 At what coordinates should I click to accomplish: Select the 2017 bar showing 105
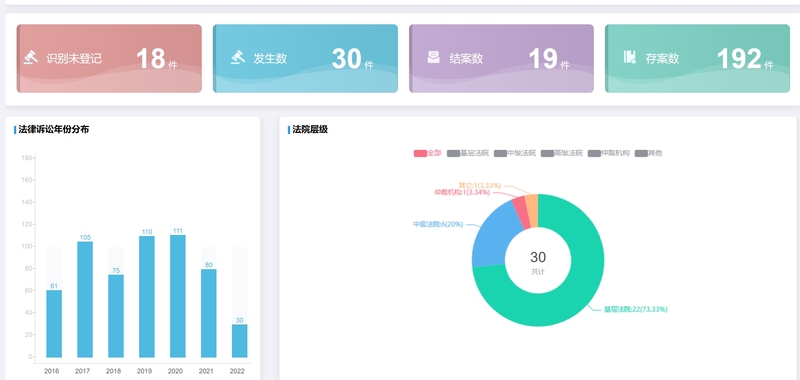click(x=85, y=299)
